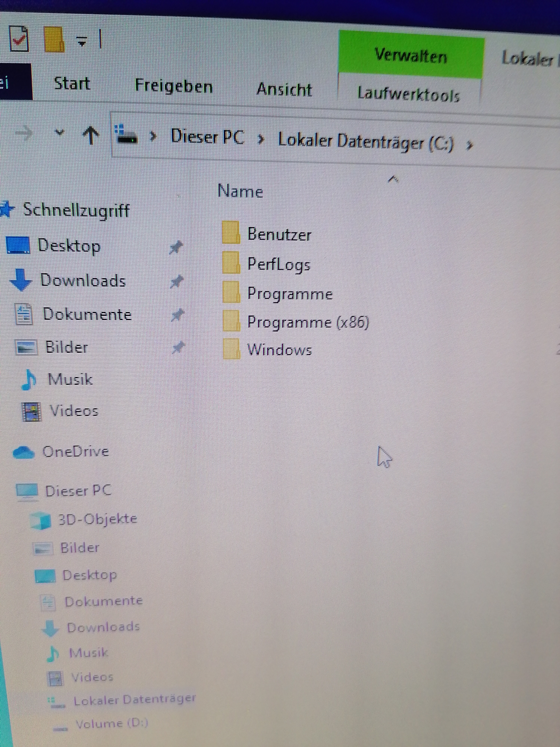Click the Up arrow navigation button
The image size is (560, 747).
pyautogui.click(x=91, y=135)
